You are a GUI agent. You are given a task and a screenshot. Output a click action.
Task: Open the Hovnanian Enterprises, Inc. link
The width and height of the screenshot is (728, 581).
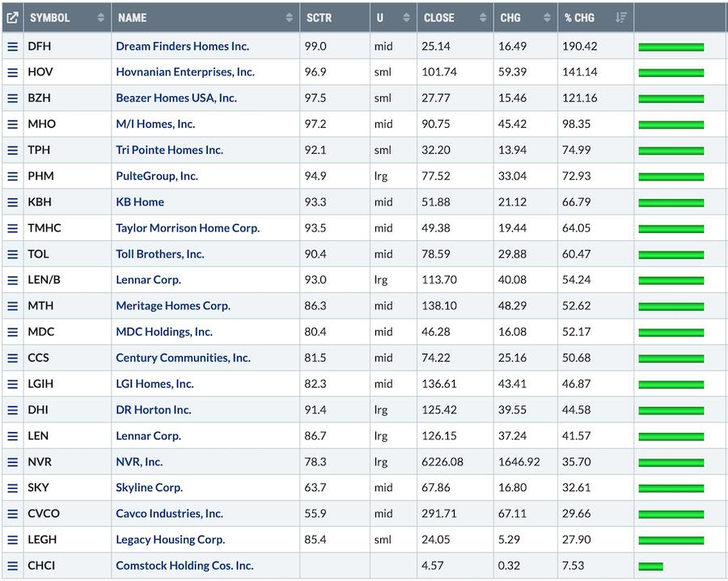(x=184, y=72)
